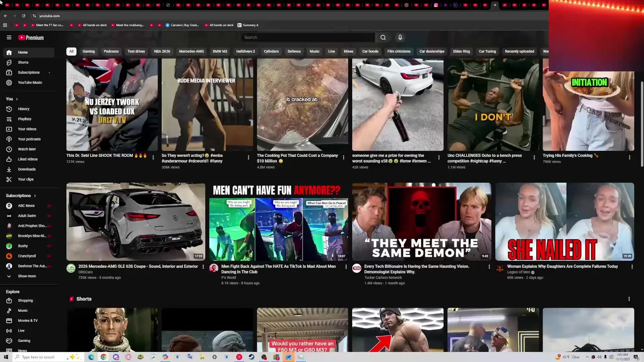Open Chrome from the taskbar

point(103,357)
